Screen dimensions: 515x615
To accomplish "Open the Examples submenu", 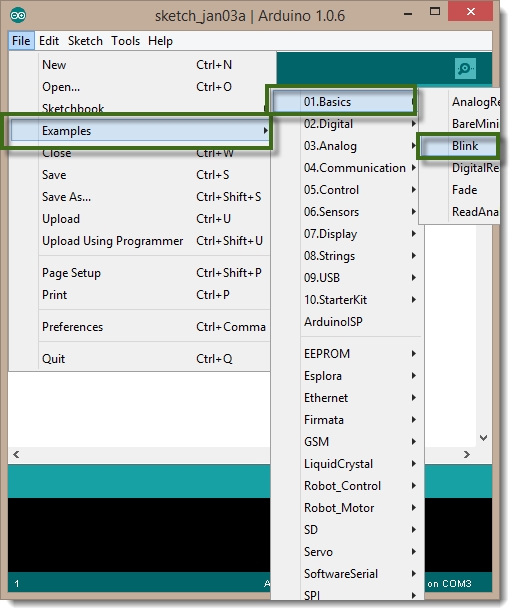I will (140, 131).
